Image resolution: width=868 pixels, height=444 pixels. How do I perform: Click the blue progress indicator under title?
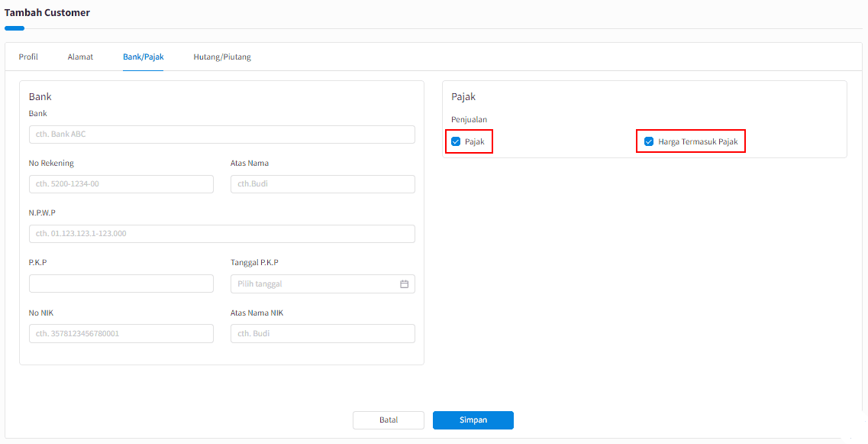point(15,28)
